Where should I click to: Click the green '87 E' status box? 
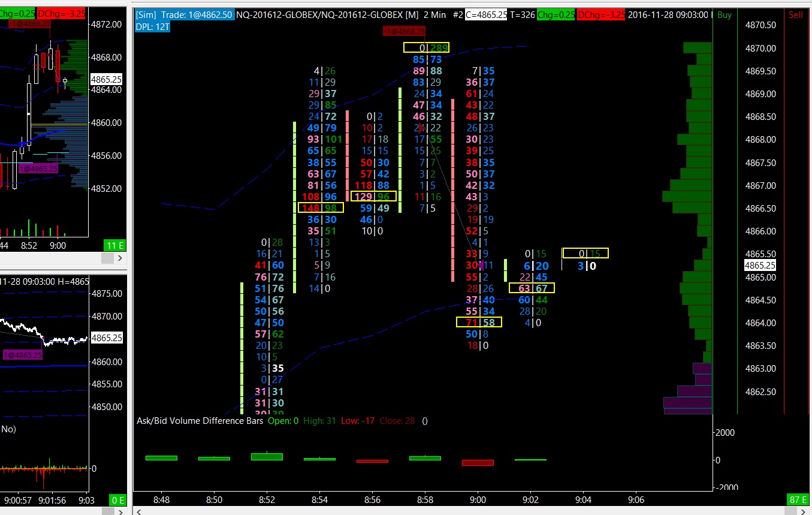(x=798, y=500)
